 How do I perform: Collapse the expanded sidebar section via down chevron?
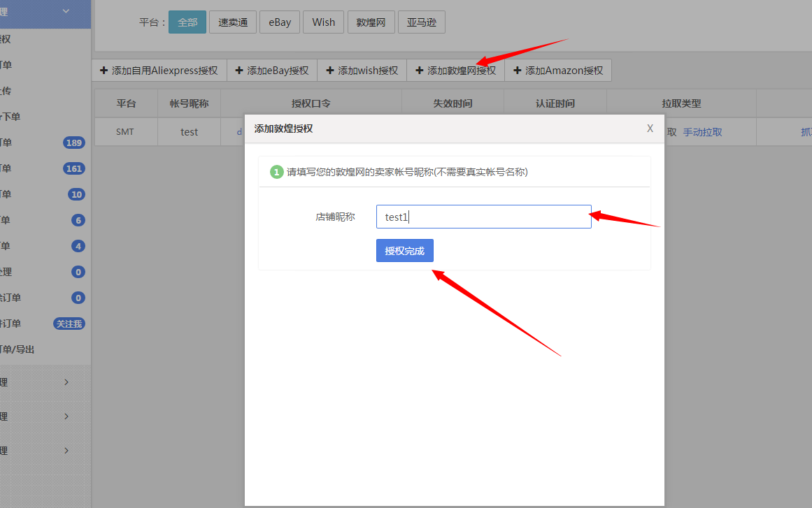pos(66,11)
